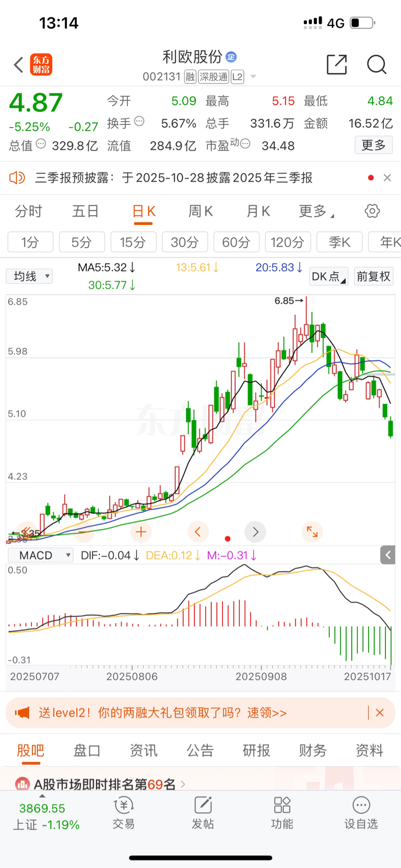
Task: Tap the share icon in header
Action: coord(337,64)
